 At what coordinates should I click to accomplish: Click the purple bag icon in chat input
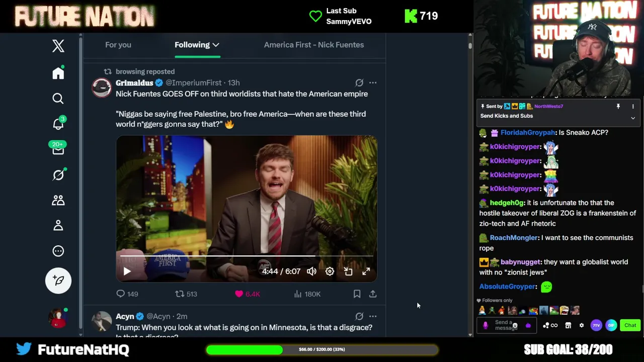coord(528,325)
